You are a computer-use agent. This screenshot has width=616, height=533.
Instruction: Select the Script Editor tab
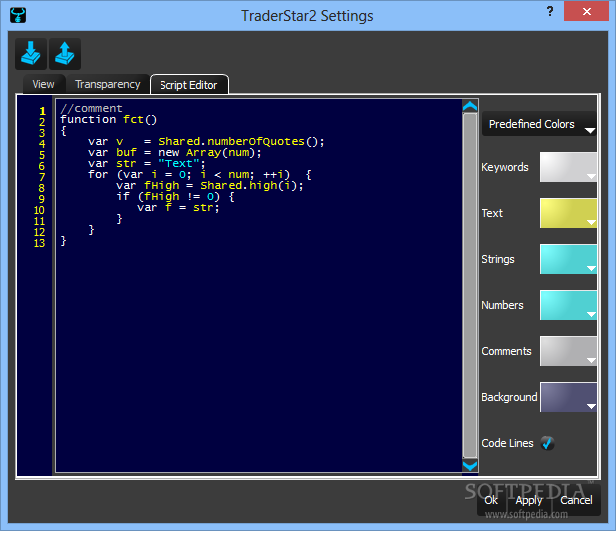pos(189,85)
